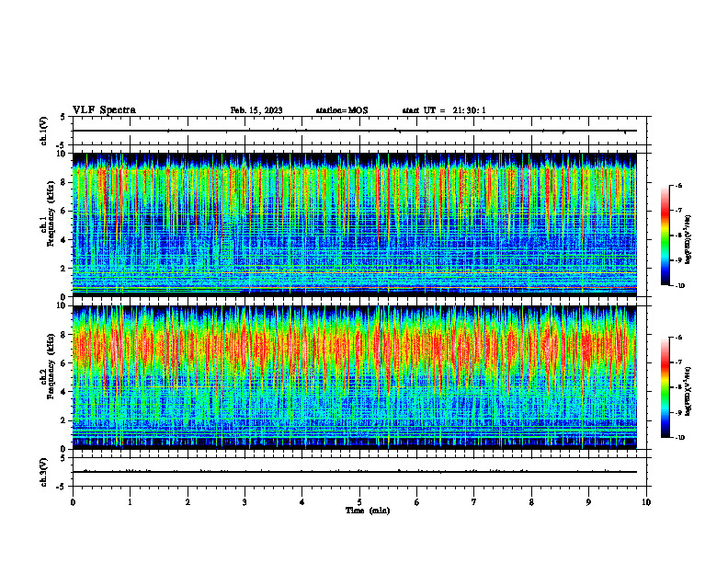Screen dimensions: 728x563
Task: Click the ch.2 frequency axis "4" tick label
Action: (64, 392)
